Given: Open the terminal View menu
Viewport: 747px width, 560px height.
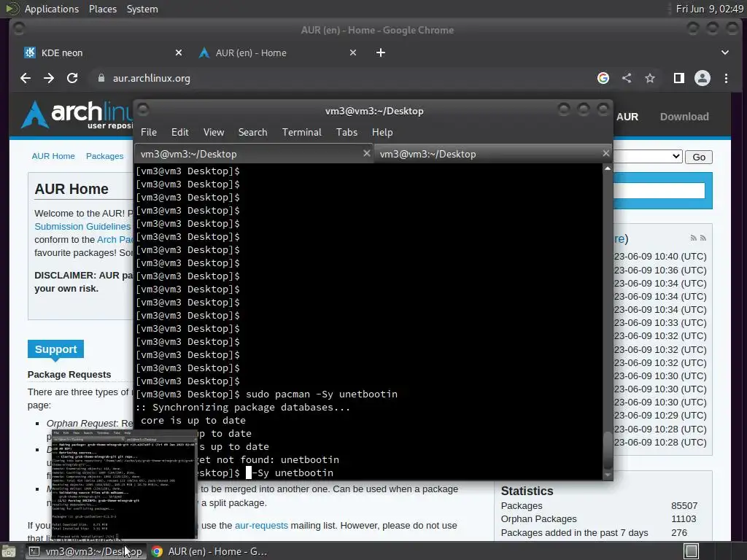Looking at the screenshot, I should [214, 133].
